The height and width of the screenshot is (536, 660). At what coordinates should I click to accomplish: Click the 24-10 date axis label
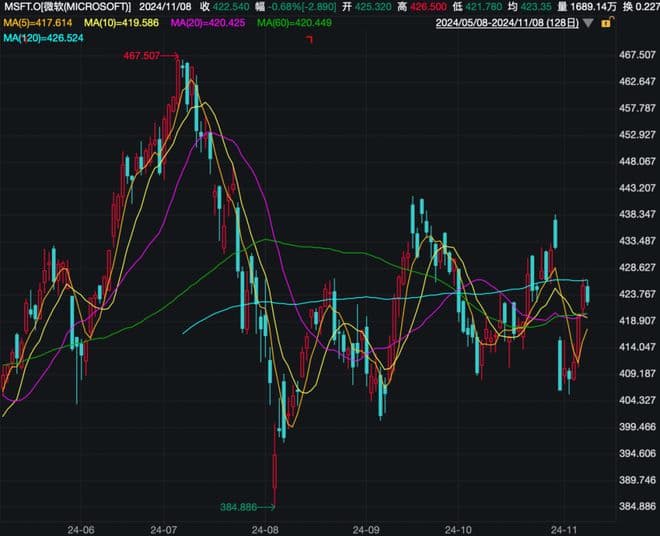click(458, 527)
